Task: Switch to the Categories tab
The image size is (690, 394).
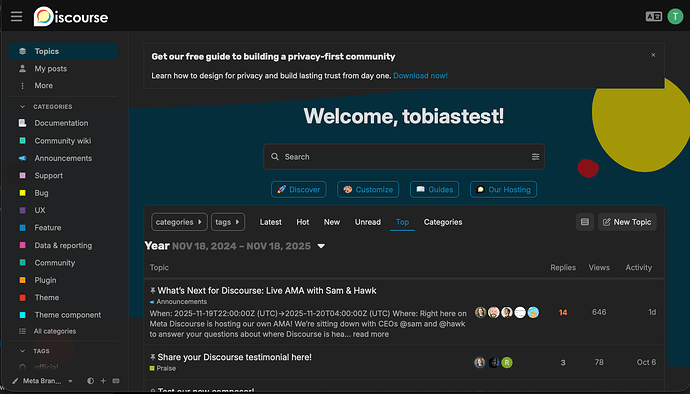Action: pyautogui.click(x=443, y=222)
